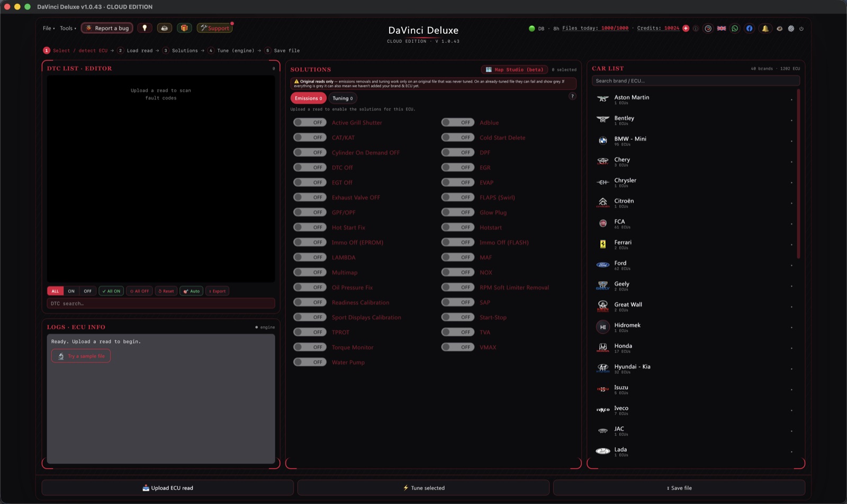Image resolution: width=847 pixels, height=504 pixels.
Task: Open Map Studio (beta)
Action: pyautogui.click(x=514, y=69)
